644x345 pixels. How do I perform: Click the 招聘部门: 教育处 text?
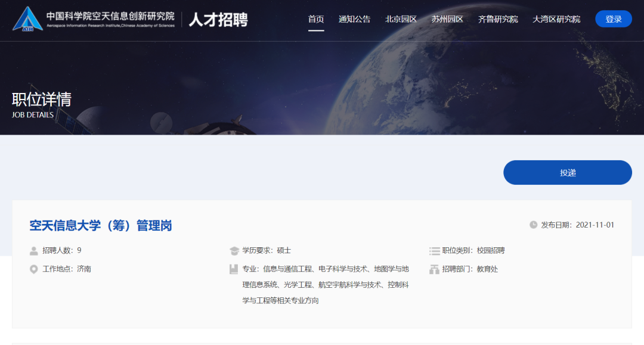(x=470, y=269)
